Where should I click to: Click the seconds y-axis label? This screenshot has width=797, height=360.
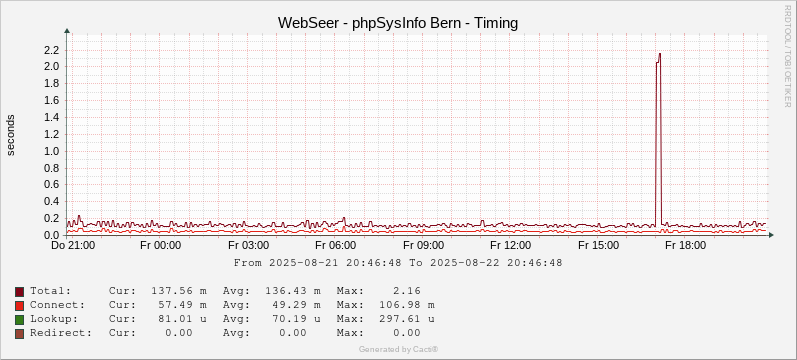point(11,135)
